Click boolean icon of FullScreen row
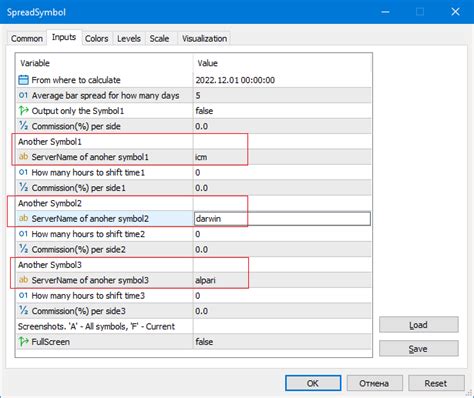 [x=23, y=341]
